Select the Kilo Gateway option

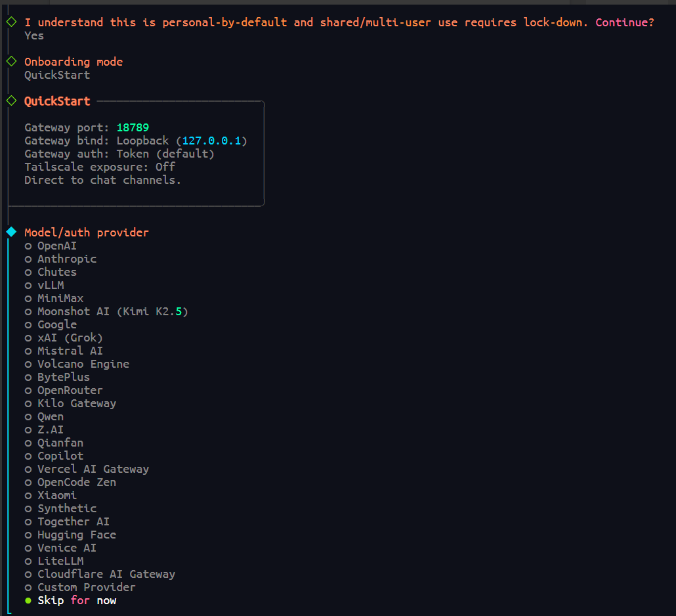point(70,403)
